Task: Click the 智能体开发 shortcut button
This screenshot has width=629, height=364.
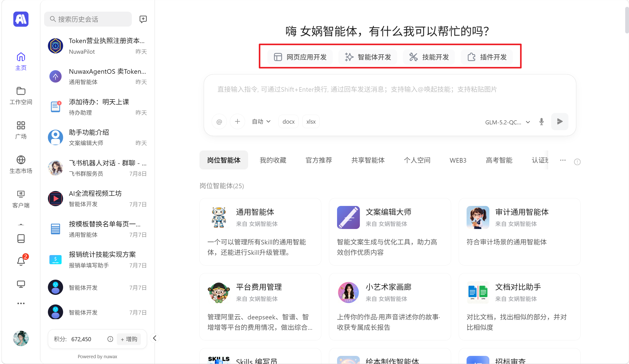Action: (368, 57)
